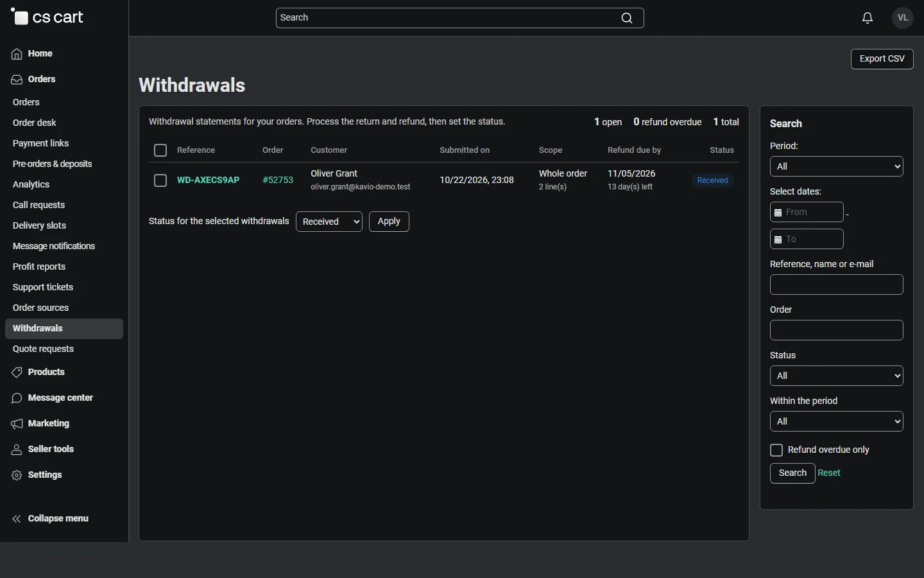Image resolution: width=924 pixels, height=578 pixels.
Task: Open Analytics in the sidebar
Action: click(31, 184)
